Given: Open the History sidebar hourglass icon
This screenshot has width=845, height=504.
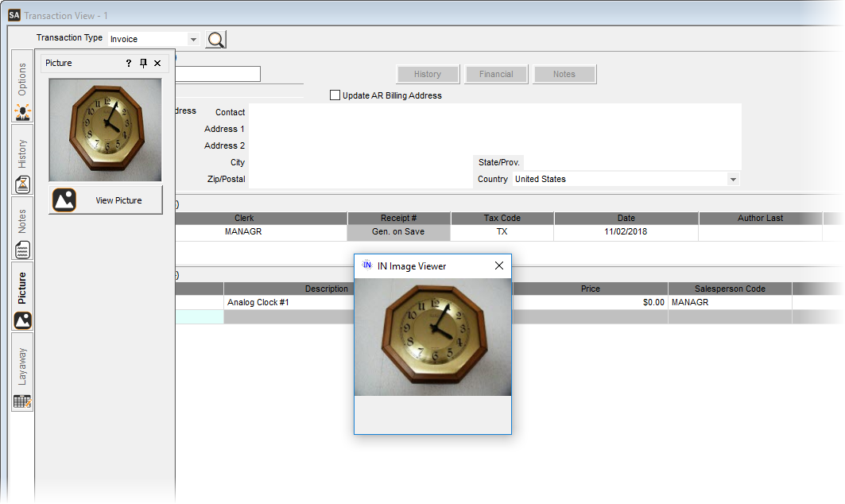Looking at the screenshot, I should tap(22, 184).
